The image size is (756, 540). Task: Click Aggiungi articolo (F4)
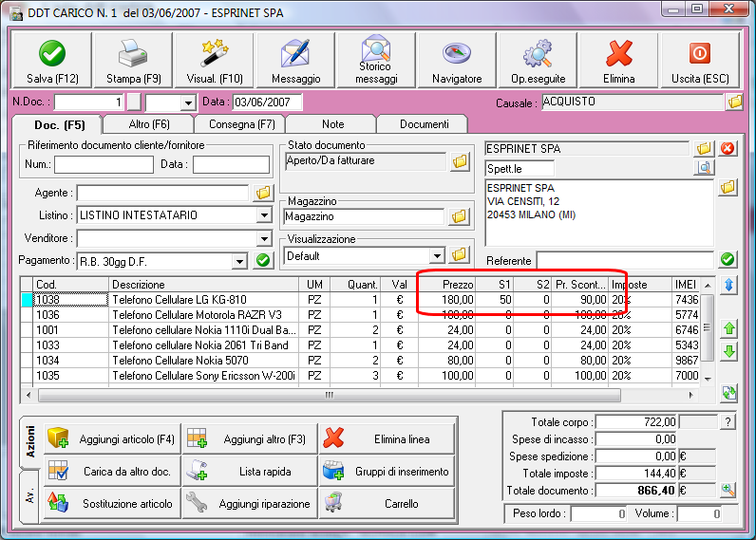tap(112, 438)
